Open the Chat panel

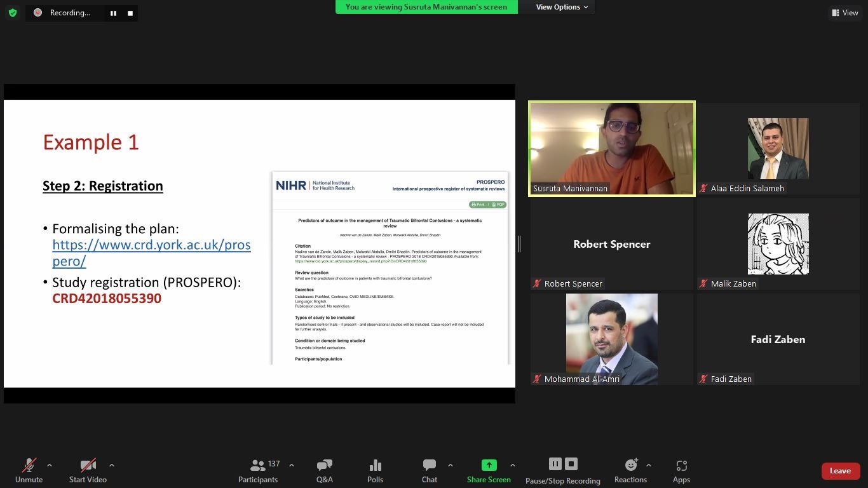[x=430, y=466]
